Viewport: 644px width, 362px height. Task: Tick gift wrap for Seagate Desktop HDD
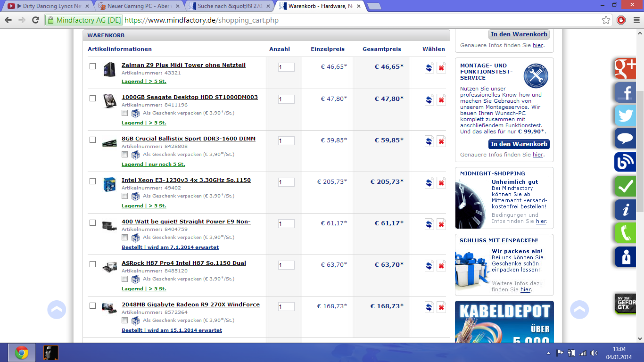[125, 113]
